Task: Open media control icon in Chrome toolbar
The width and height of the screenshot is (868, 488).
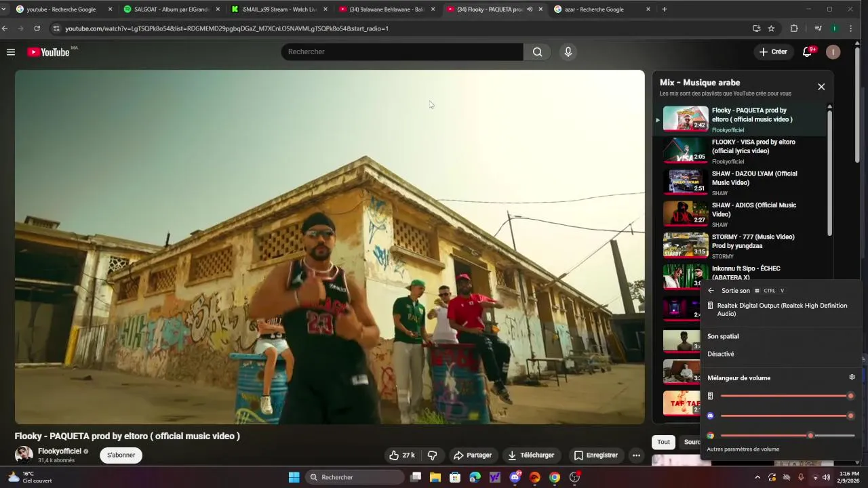Action: coord(818,28)
